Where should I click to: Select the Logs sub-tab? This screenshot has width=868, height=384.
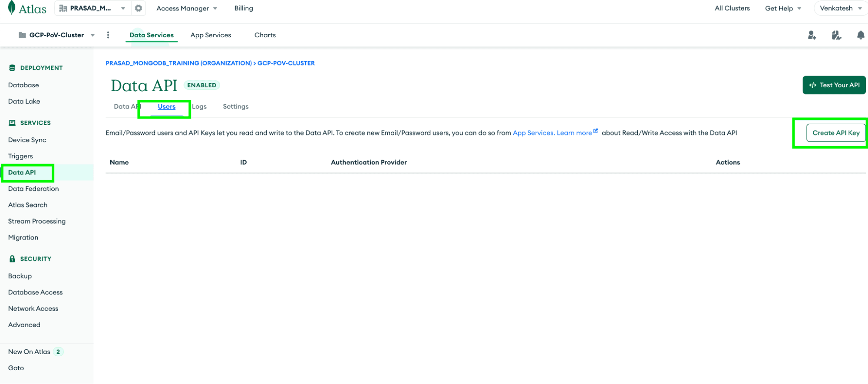pos(199,106)
